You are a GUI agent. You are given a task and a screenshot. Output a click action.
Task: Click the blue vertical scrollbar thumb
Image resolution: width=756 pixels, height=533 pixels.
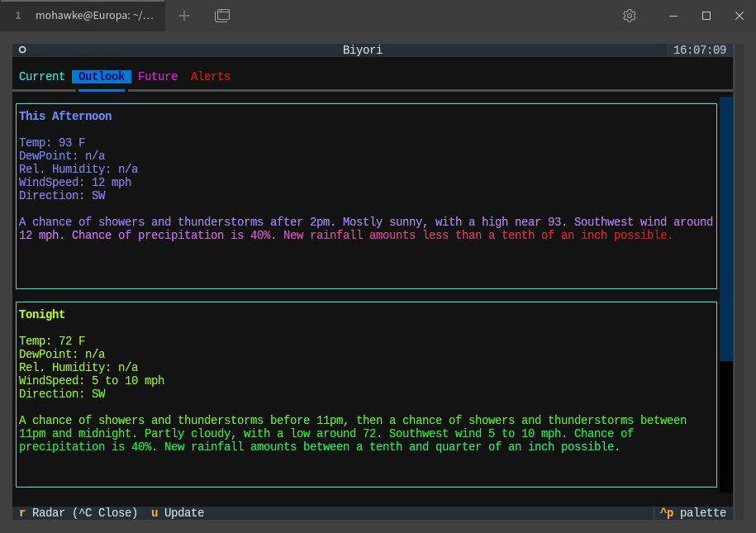click(x=726, y=229)
